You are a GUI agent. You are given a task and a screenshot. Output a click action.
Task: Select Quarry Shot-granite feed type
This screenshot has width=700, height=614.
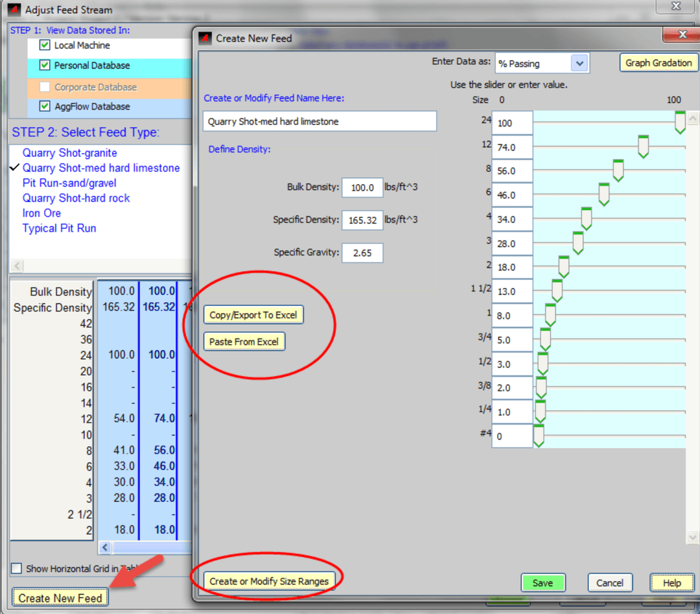[x=69, y=153]
